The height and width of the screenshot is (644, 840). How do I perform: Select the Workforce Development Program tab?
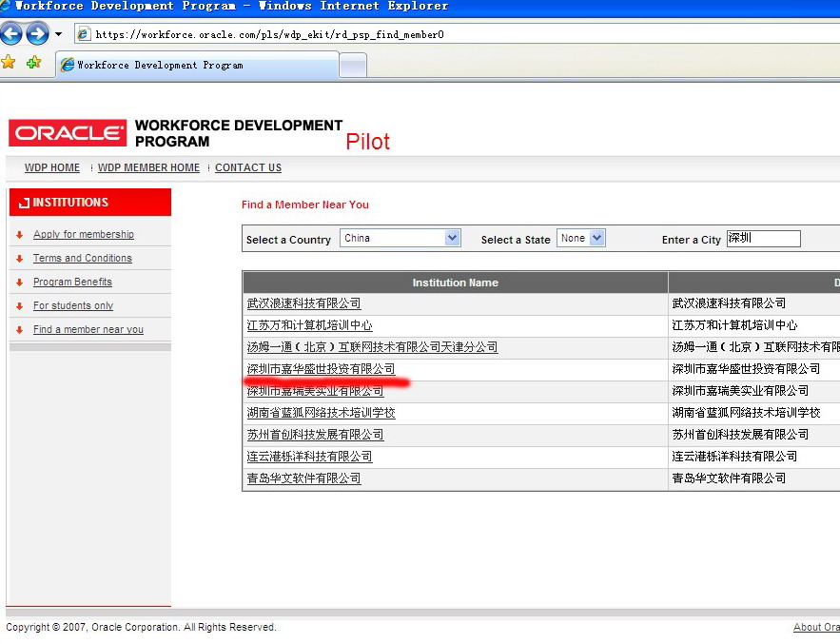197,65
